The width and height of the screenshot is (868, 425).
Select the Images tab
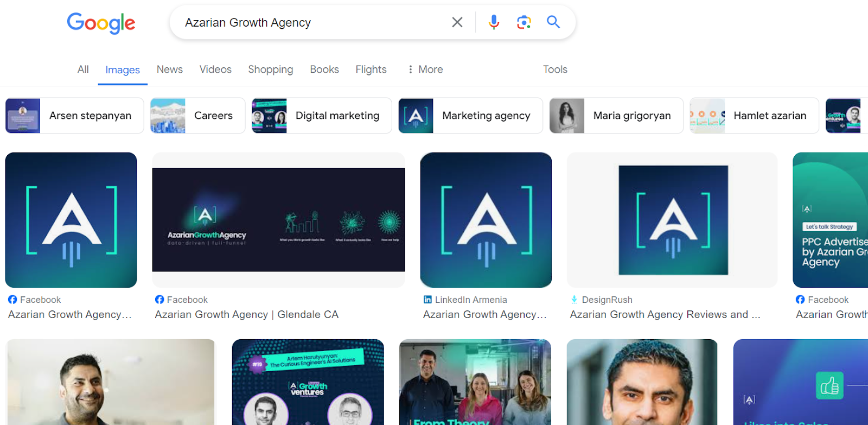[x=123, y=70]
